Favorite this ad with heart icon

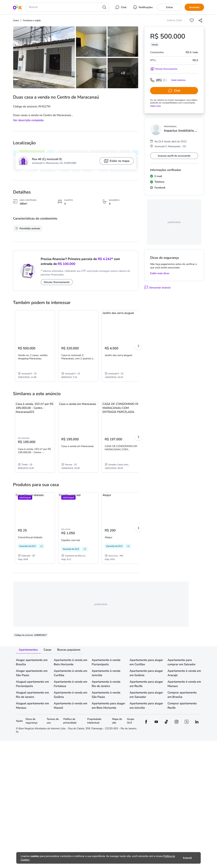tap(192, 21)
